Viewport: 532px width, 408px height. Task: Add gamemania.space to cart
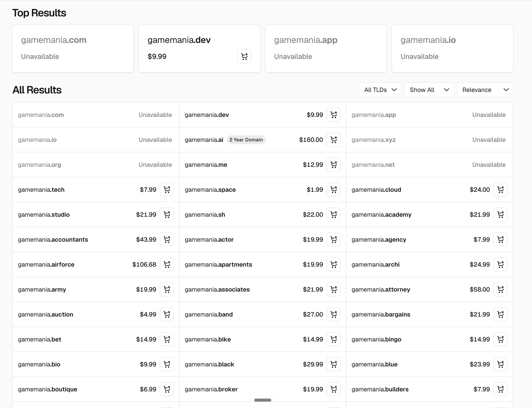pos(333,190)
